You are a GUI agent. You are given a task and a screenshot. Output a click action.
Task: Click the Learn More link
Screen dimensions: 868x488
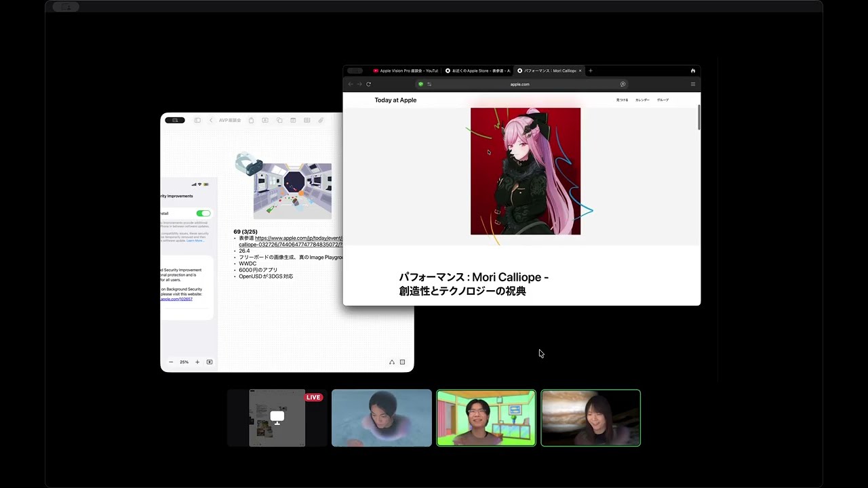pos(195,241)
